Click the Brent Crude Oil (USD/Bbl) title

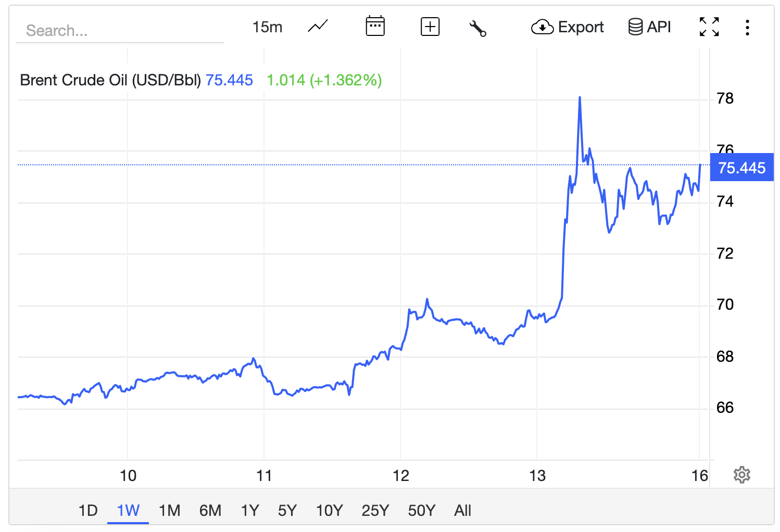click(110, 80)
